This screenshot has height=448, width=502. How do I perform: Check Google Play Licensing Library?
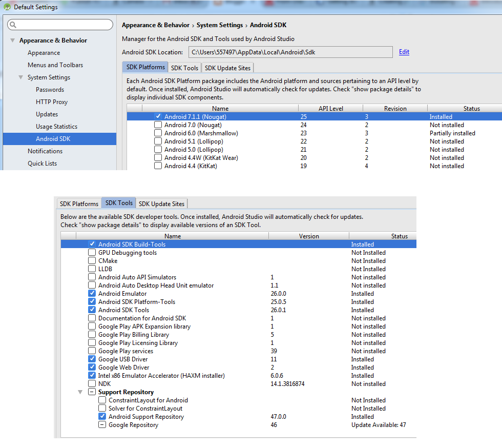click(92, 342)
